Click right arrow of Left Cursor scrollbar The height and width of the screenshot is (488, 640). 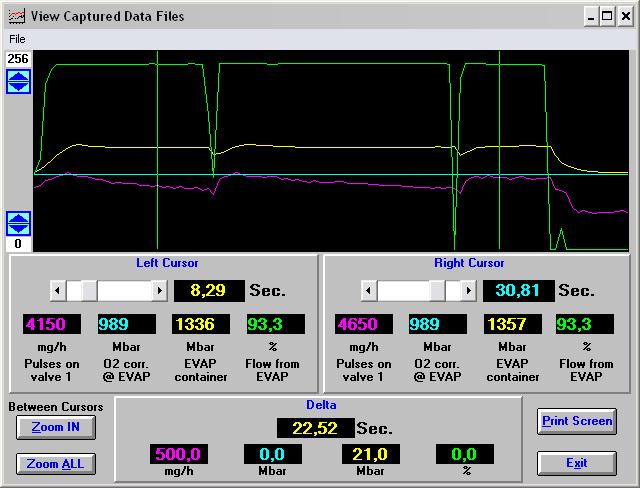pos(160,291)
